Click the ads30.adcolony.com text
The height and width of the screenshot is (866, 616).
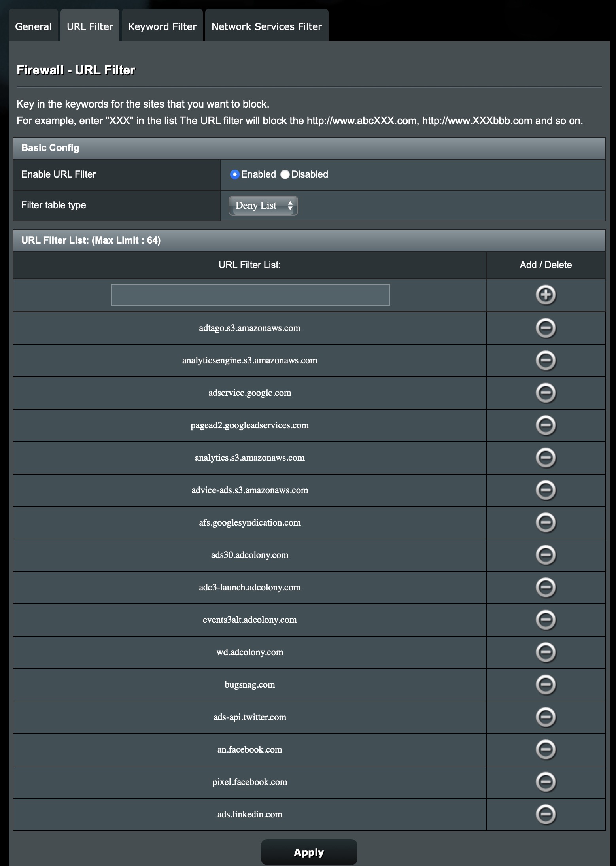pos(249,555)
